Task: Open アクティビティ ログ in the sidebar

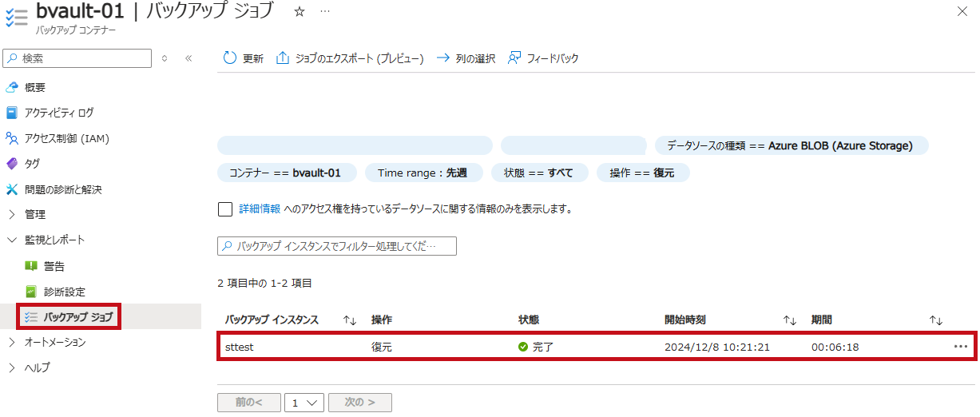Action: coord(59,113)
